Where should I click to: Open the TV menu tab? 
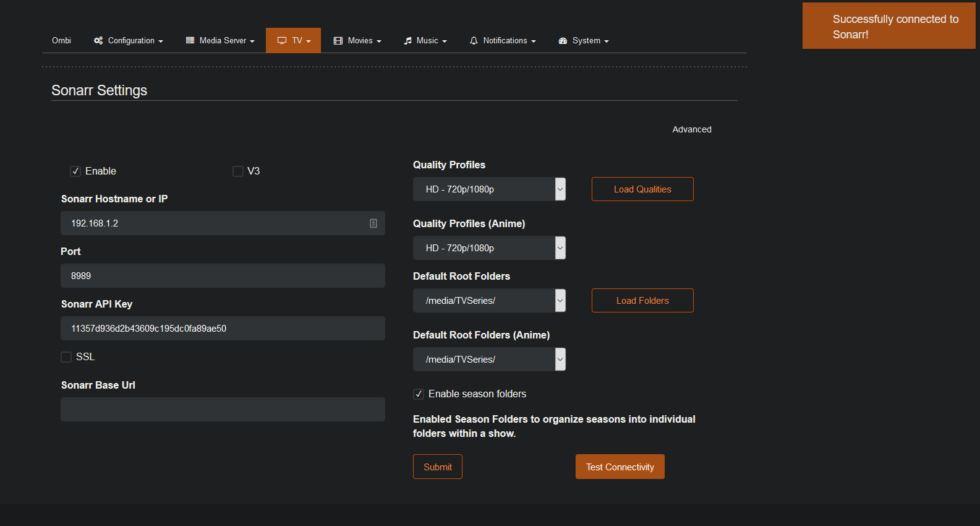click(x=293, y=41)
